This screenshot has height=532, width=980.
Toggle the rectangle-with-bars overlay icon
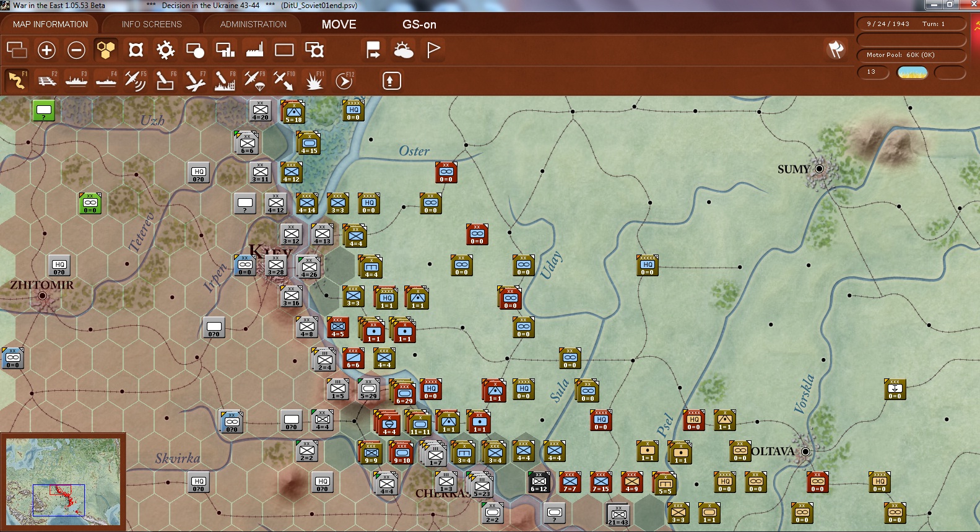225,50
